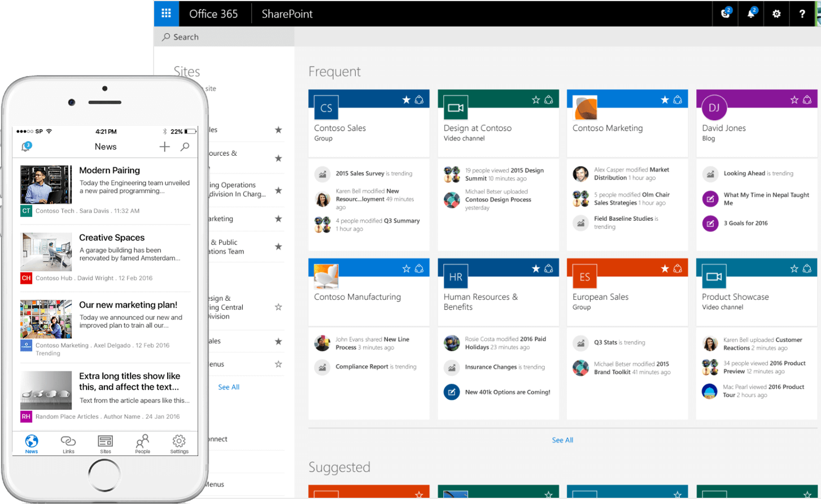Screen dimensions: 821x504
Task: Open the Office 365 app launcher
Action: point(167,13)
